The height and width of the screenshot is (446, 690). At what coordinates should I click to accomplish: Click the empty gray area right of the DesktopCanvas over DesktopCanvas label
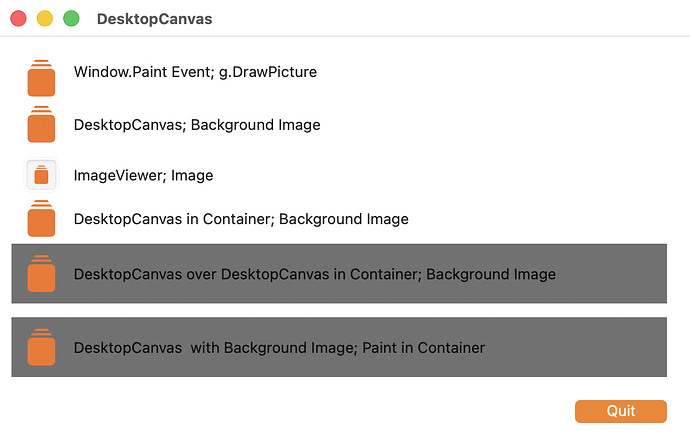tap(612, 274)
